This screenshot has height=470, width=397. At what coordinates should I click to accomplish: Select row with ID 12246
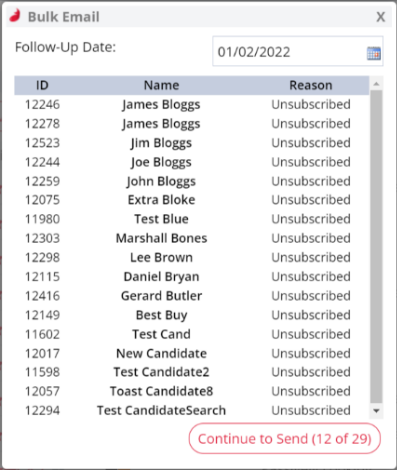point(192,104)
